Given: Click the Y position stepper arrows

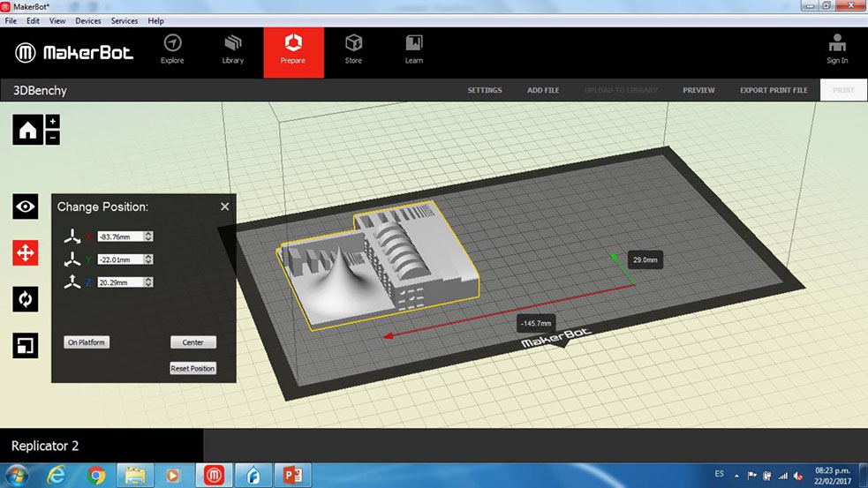Looking at the screenshot, I should pos(148,259).
